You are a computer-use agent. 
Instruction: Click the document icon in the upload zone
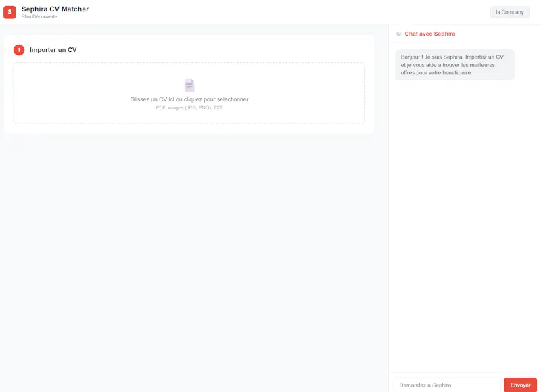point(189,85)
